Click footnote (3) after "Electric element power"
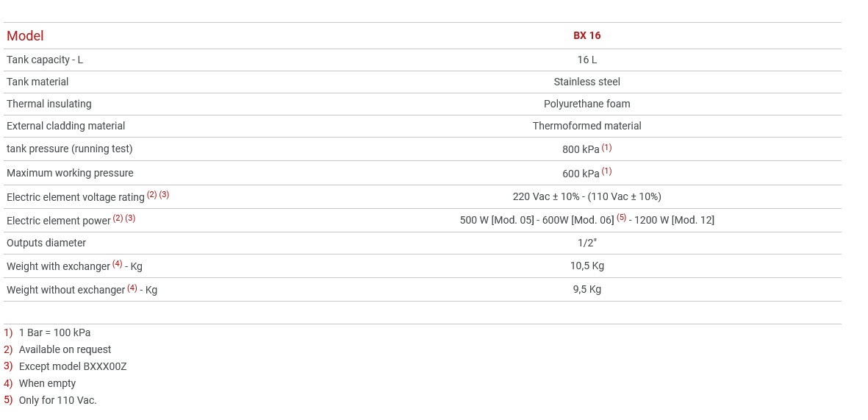This screenshot has width=868, height=420. coord(130,218)
